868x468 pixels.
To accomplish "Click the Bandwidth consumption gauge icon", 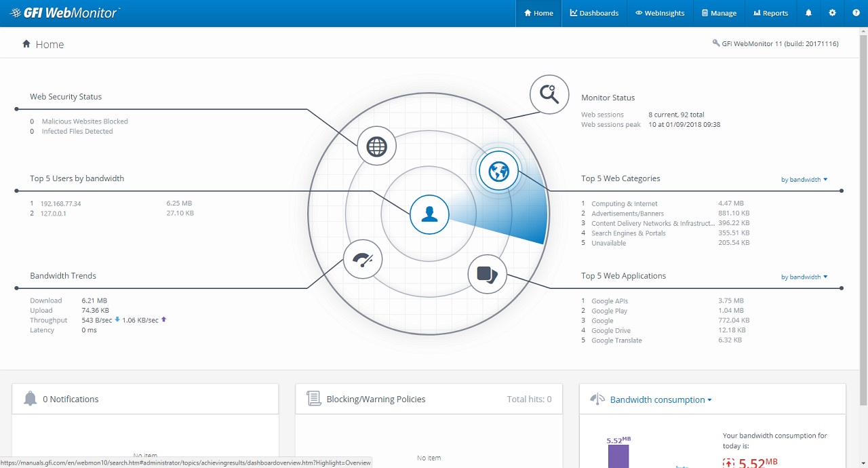I will click(597, 399).
